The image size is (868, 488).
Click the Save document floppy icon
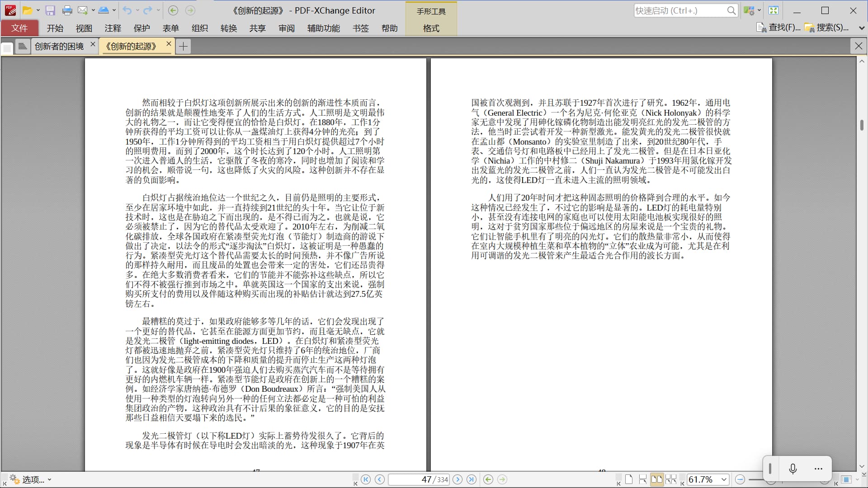coord(50,10)
